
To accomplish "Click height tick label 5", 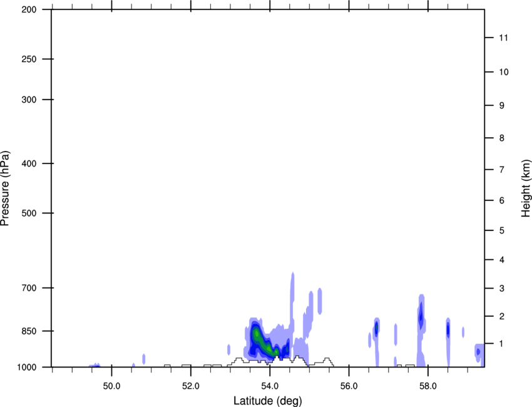I will pyautogui.click(x=502, y=231).
